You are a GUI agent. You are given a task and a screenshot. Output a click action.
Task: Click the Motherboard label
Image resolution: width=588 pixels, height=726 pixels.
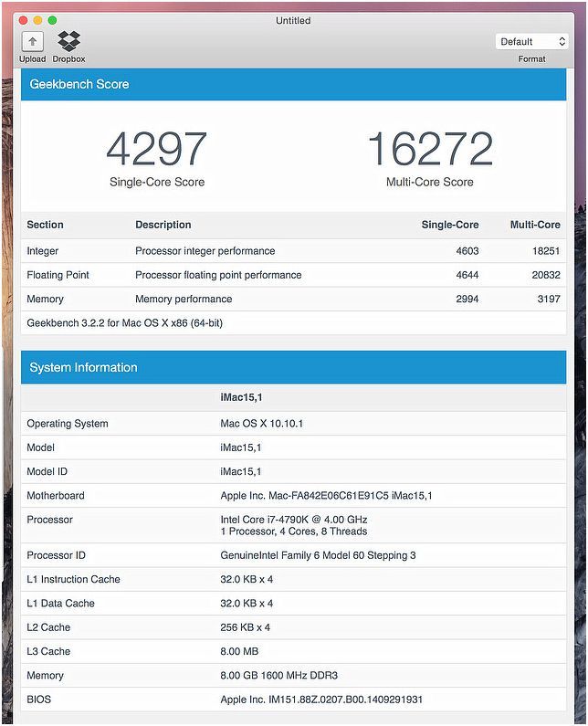point(56,496)
